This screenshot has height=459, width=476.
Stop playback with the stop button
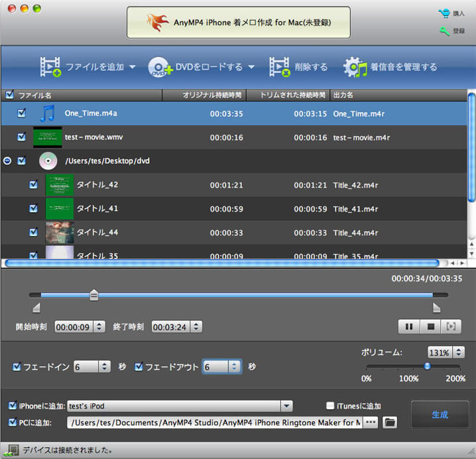(x=430, y=326)
